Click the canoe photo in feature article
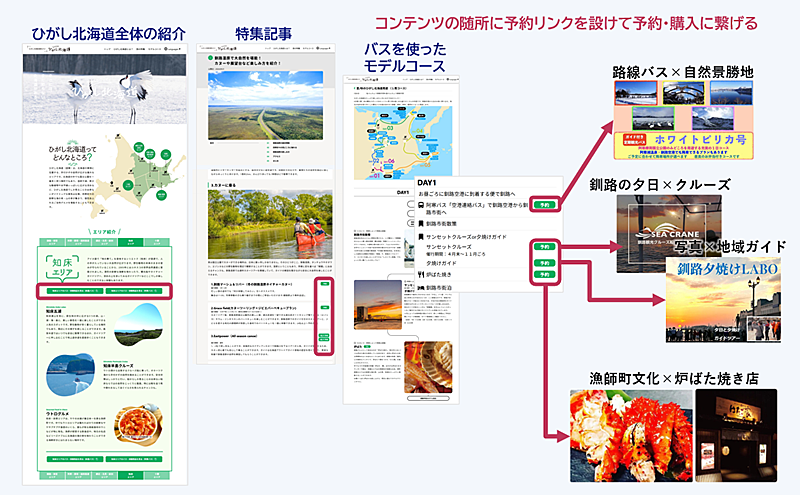This screenshot has width=800, height=495. [264, 229]
